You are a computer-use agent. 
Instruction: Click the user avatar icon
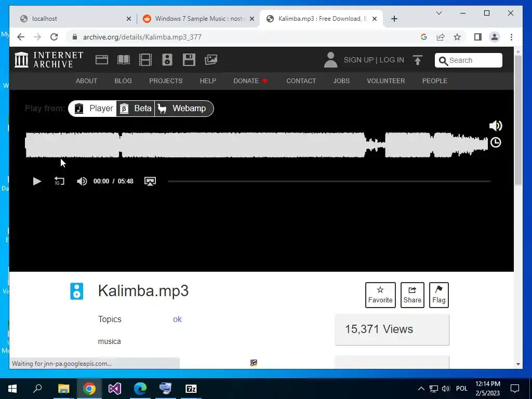pos(330,60)
